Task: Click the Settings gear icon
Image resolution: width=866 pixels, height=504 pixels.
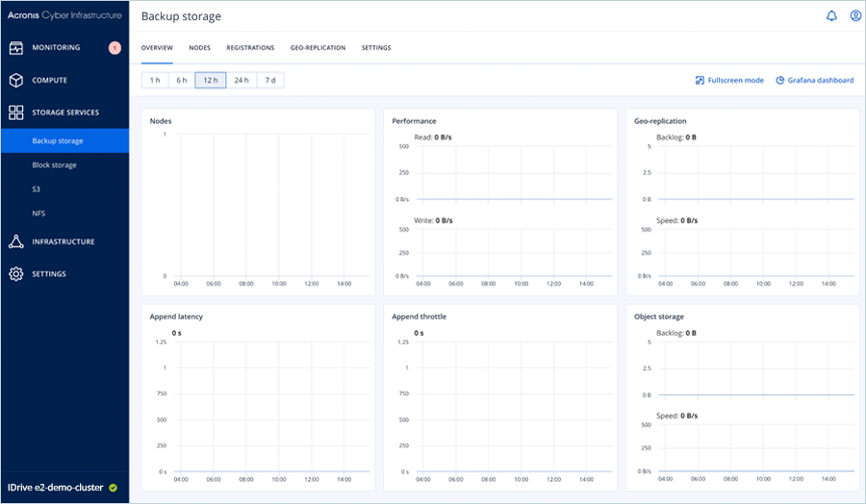Action: point(15,274)
